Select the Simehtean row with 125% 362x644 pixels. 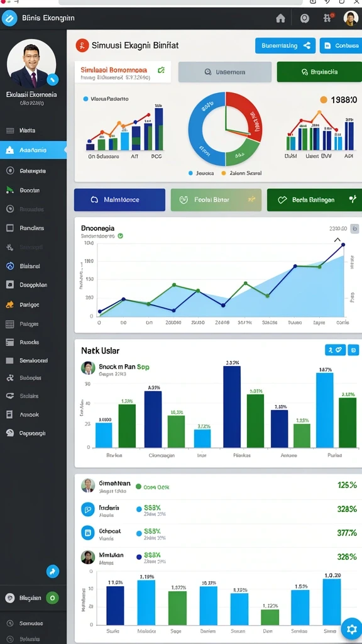point(218,486)
